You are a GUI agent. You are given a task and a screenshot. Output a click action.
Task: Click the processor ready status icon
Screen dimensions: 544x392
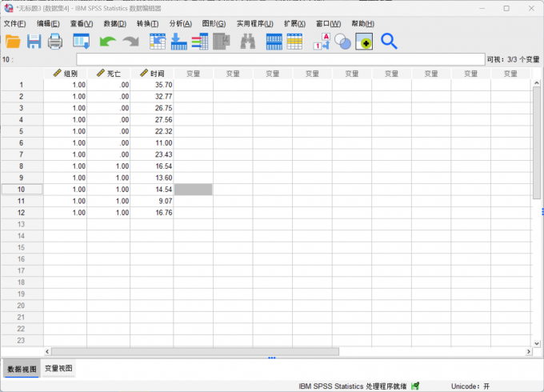415,386
